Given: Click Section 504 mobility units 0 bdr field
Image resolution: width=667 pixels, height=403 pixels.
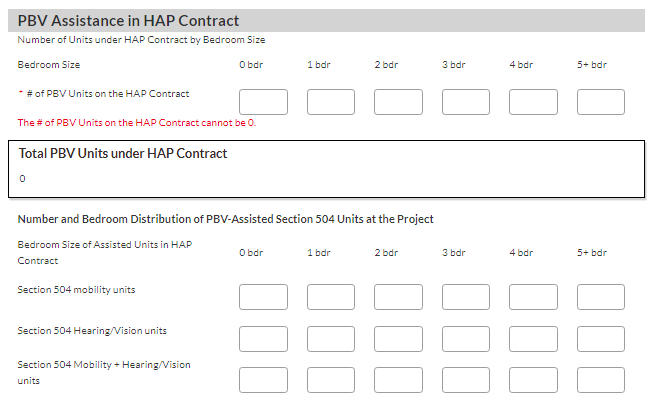Looking at the screenshot, I should 263,297.
